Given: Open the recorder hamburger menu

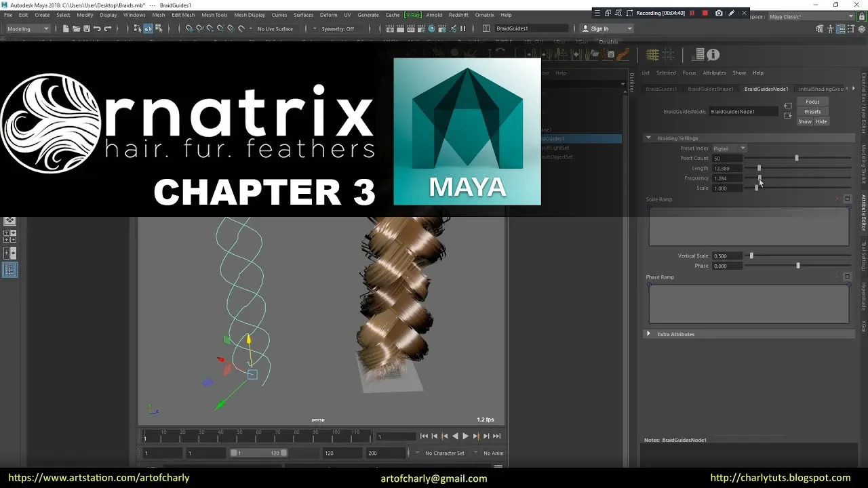Looking at the screenshot, I should pyautogui.click(x=597, y=13).
